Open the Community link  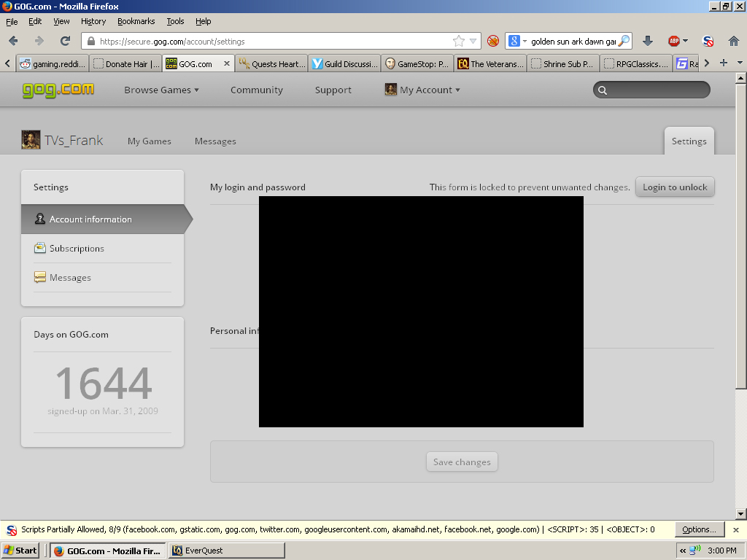tap(256, 90)
